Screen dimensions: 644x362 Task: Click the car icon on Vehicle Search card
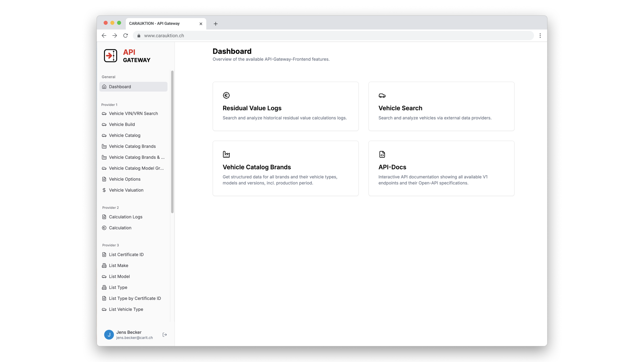(382, 96)
